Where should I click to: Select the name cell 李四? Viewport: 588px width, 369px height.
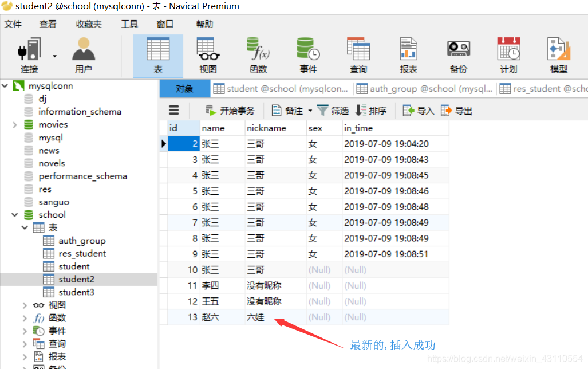[x=222, y=286]
